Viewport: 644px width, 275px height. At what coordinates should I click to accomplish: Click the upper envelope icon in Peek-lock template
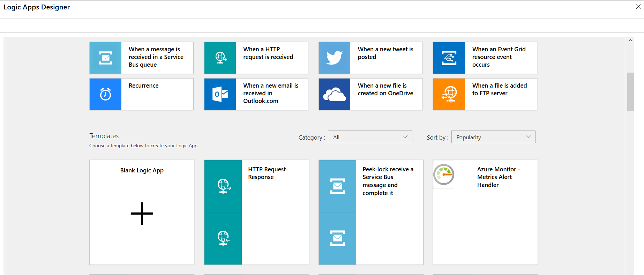(x=337, y=186)
